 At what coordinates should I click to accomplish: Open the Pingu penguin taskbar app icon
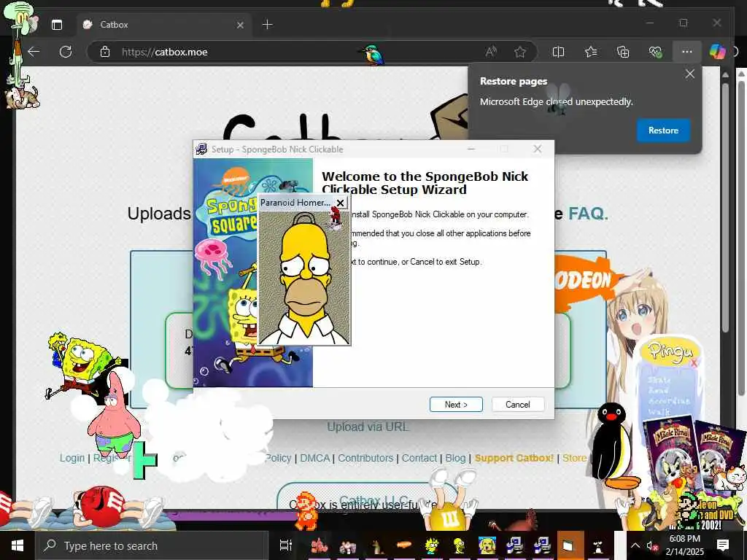pos(598,545)
